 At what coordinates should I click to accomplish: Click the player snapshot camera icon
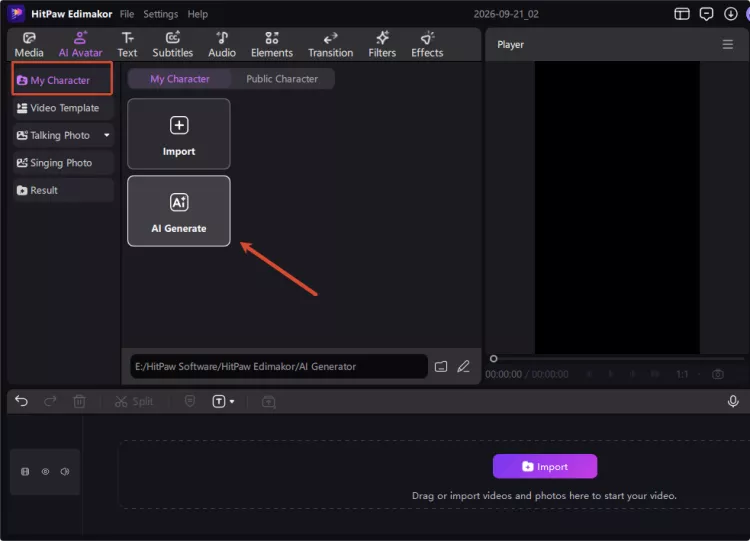coord(718,374)
